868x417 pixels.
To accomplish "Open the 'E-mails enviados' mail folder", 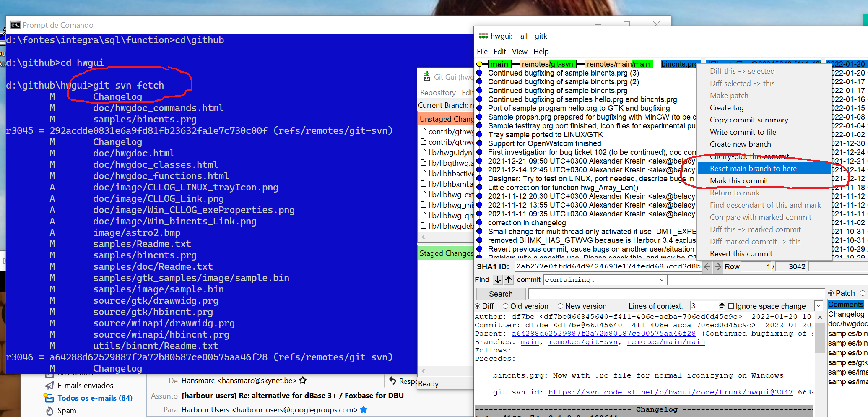I will click(86, 385).
